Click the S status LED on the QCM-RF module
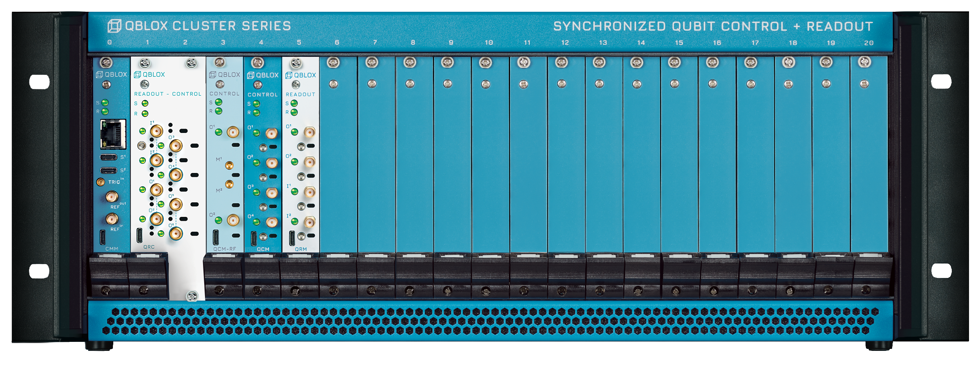 [x=219, y=102]
